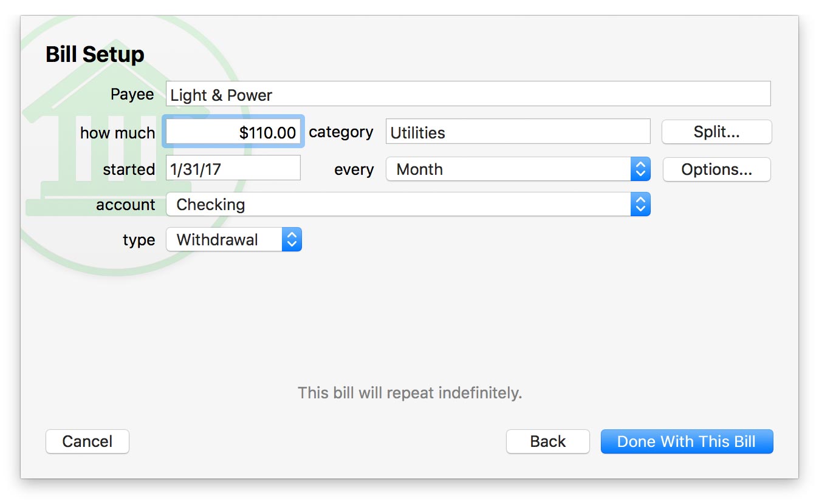The height and width of the screenshot is (504, 819).
Task: Click the 'Payee' label
Action: pyautogui.click(x=132, y=95)
